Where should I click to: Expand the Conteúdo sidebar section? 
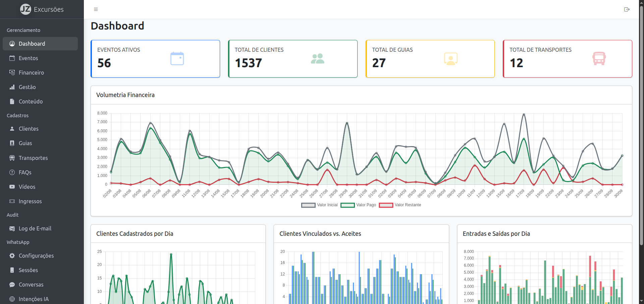[x=31, y=101]
